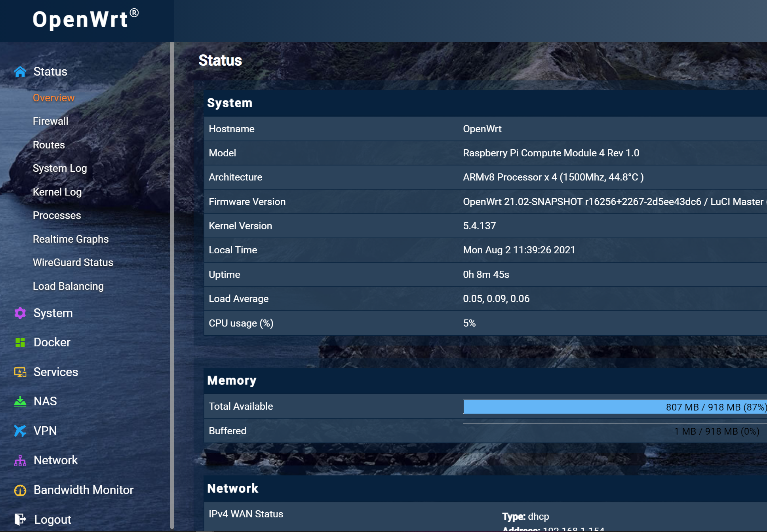
Task: Click the Architecture row label
Action: point(235,177)
